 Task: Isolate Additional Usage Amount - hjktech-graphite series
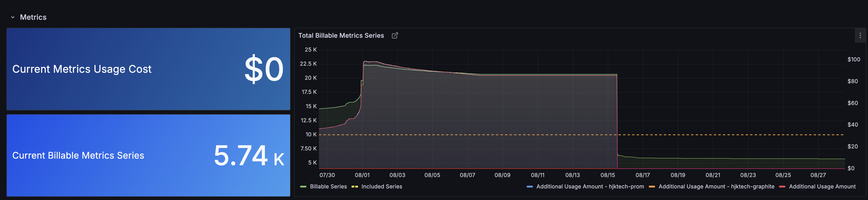click(716, 187)
